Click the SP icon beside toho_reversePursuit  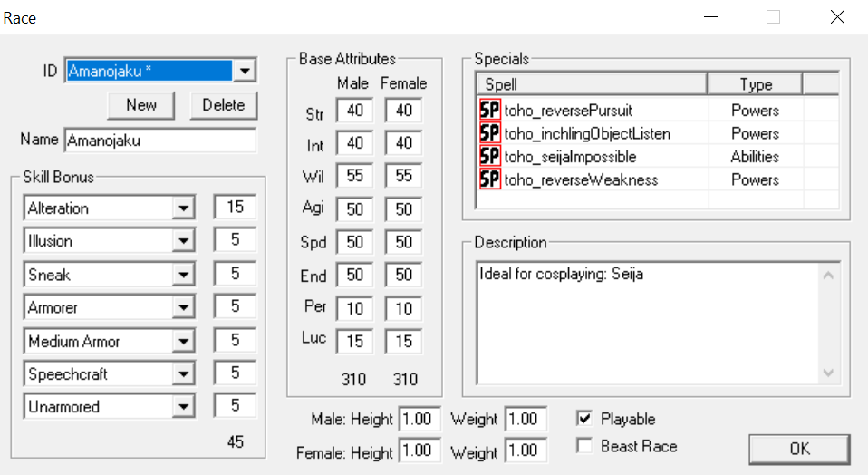489,110
